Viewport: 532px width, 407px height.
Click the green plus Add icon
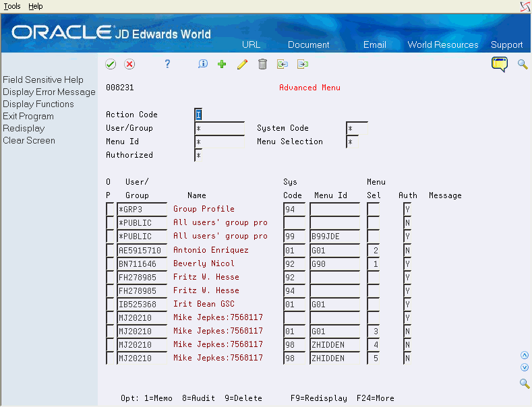tap(222, 64)
